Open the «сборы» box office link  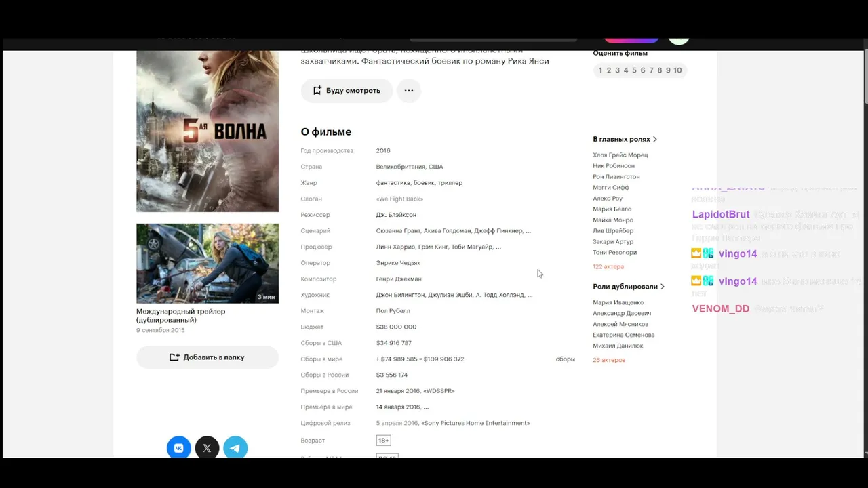click(x=566, y=359)
